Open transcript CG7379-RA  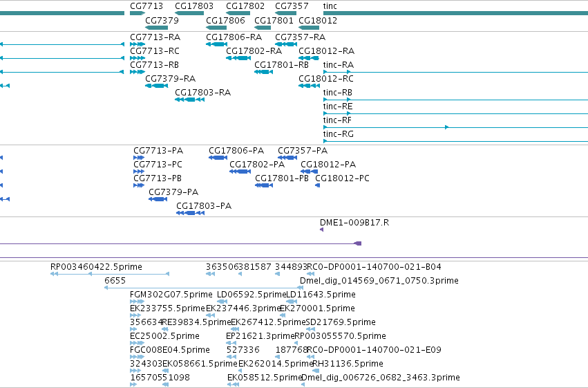(x=170, y=79)
